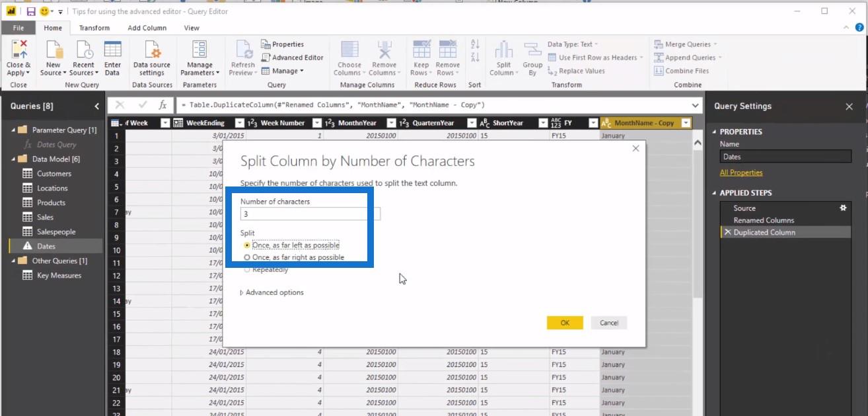Screen dimensions: 868x416
Task: Click the Number of characters field
Action: tap(310, 214)
